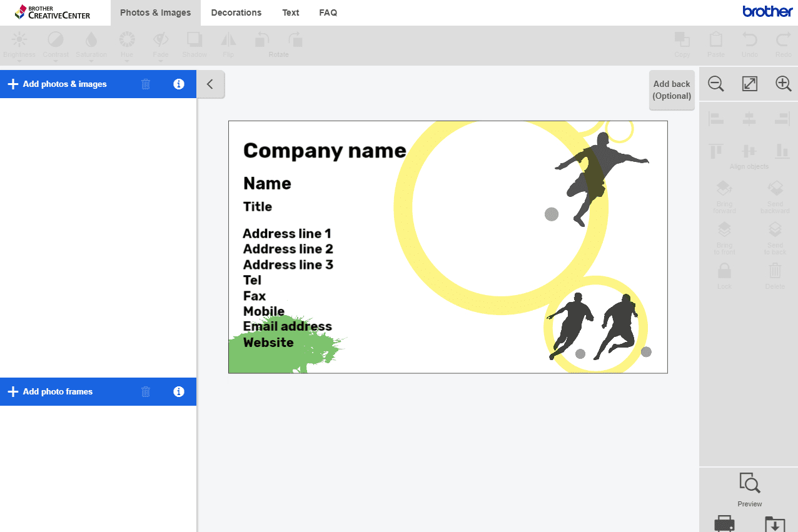Open the Text tab
This screenshot has height=532, width=798.
(290, 13)
